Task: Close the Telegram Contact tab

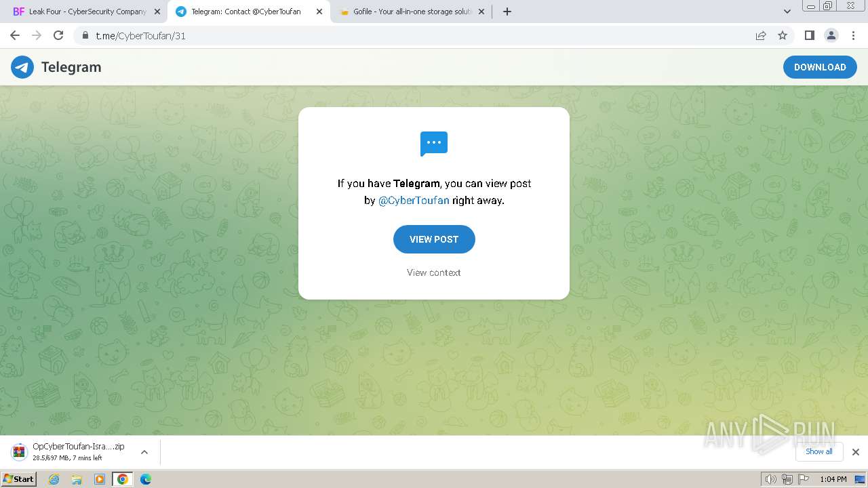Action: [x=319, y=12]
